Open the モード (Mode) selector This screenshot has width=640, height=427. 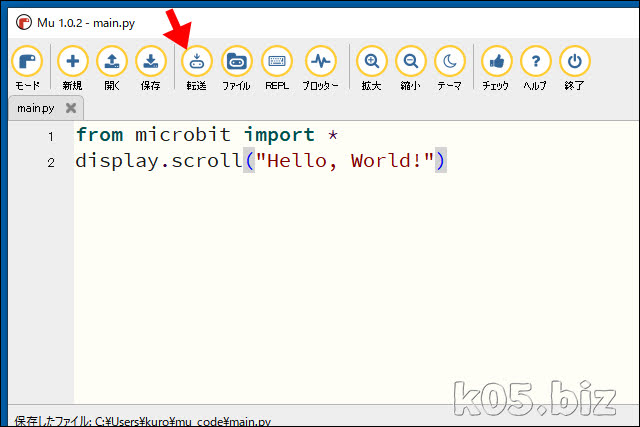tap(27, 68)
